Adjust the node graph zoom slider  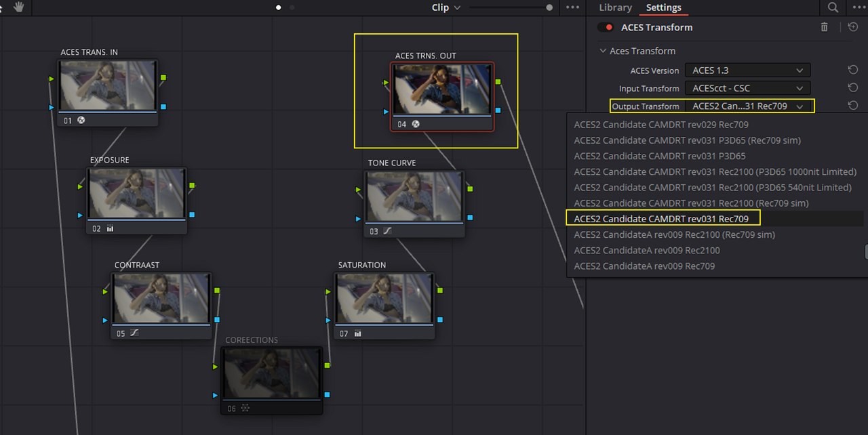tap(549, 7)
